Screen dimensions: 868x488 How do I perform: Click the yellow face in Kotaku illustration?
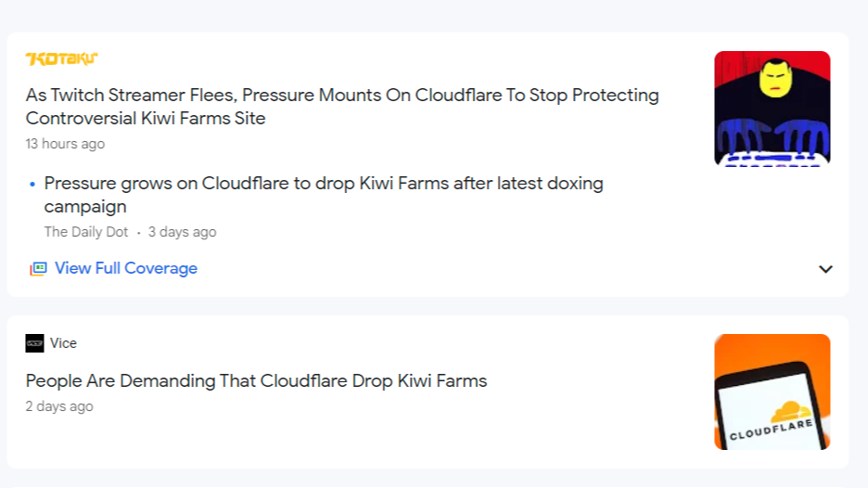click(x=775, y=78)
